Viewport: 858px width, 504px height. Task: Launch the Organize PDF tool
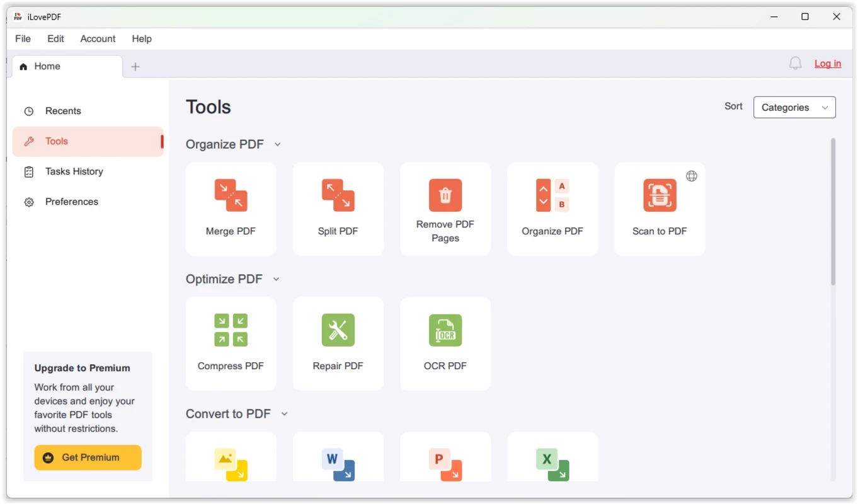tap(552, 209)
